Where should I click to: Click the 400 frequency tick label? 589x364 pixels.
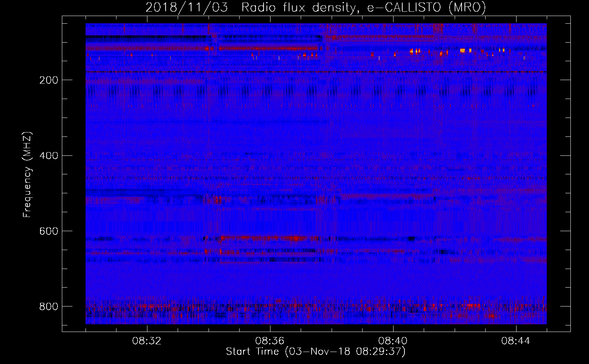tap(49, 156)
